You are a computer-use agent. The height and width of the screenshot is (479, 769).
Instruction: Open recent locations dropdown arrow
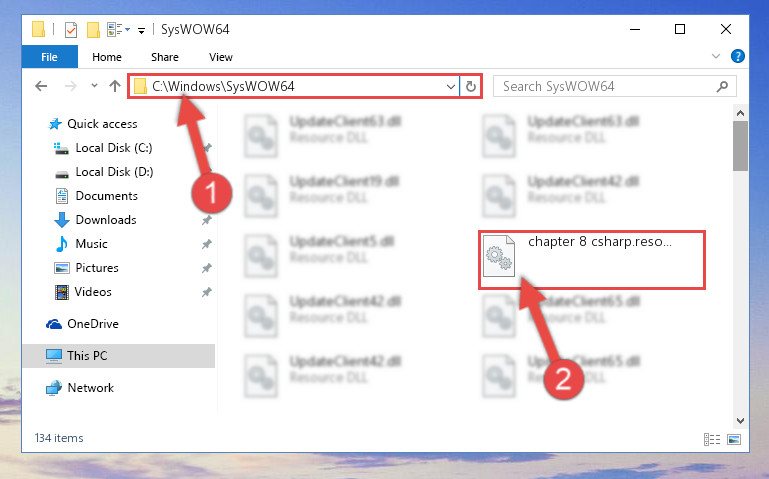coord(94,86)
